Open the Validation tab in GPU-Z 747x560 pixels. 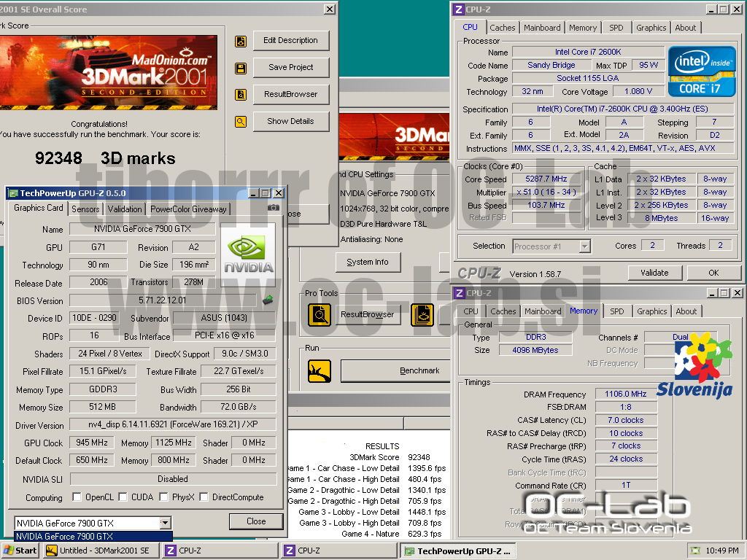pyautogui.click(x=125, y=209)
